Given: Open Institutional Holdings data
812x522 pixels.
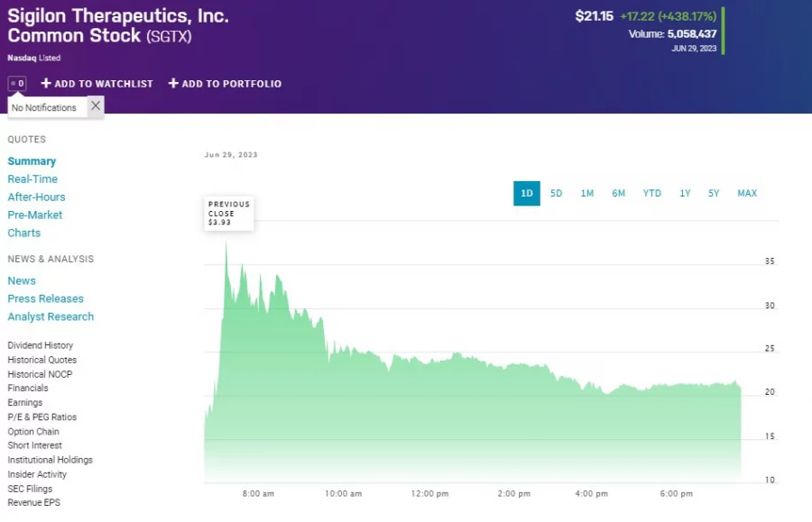Looking at the screenshot, I should coord(50,459).
